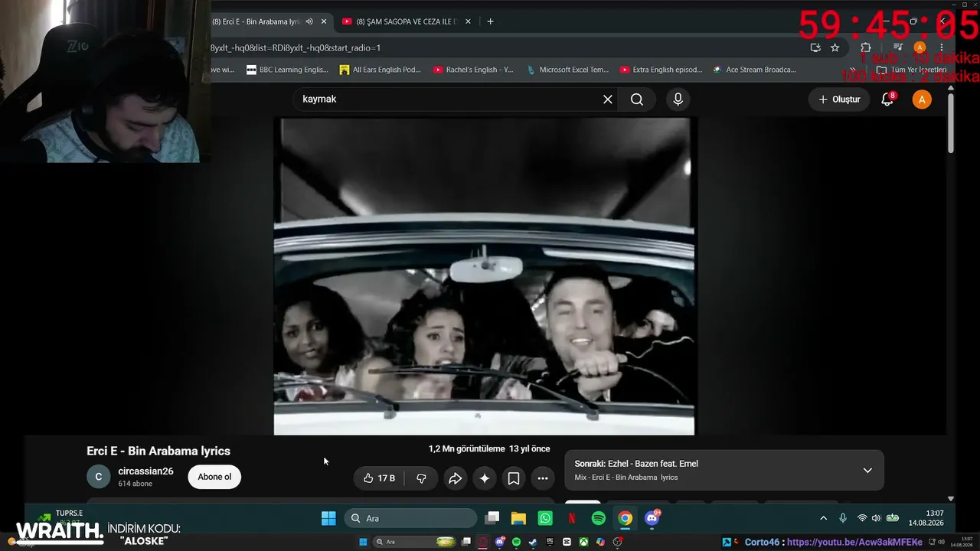Viewport: 980px width, 551px height.
Task: Open Rachel's English bookmark
Action: tap(473, 70)
